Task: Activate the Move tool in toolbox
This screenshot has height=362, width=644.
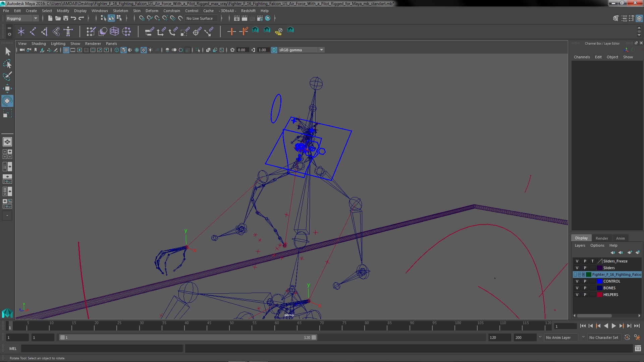Action: point(7,88)
